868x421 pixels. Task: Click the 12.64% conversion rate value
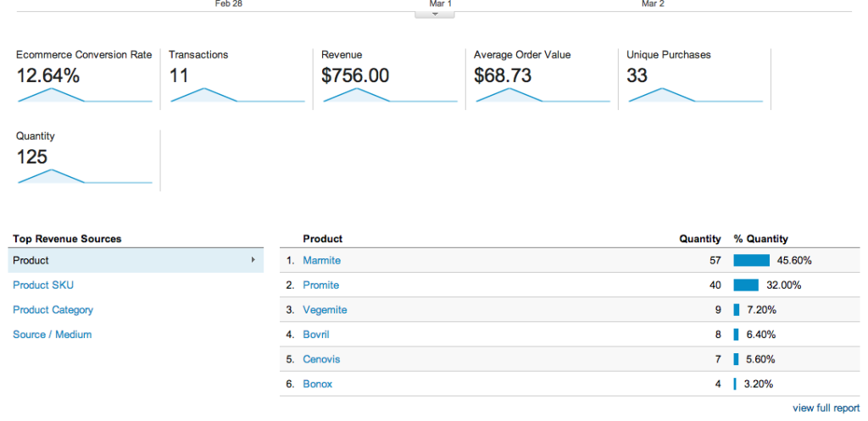click(48, 75)
